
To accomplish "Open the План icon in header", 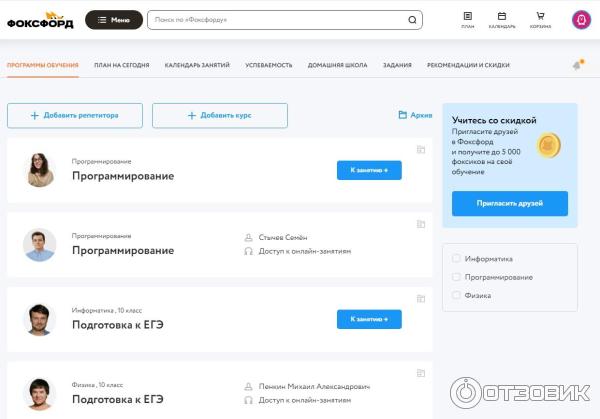I will (x=468, y=20).
